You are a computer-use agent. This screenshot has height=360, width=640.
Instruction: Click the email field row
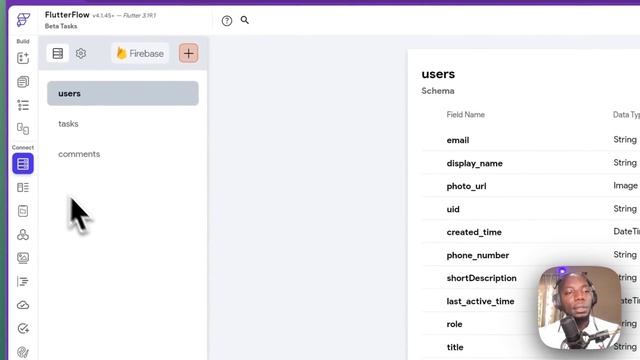point(531,140)
